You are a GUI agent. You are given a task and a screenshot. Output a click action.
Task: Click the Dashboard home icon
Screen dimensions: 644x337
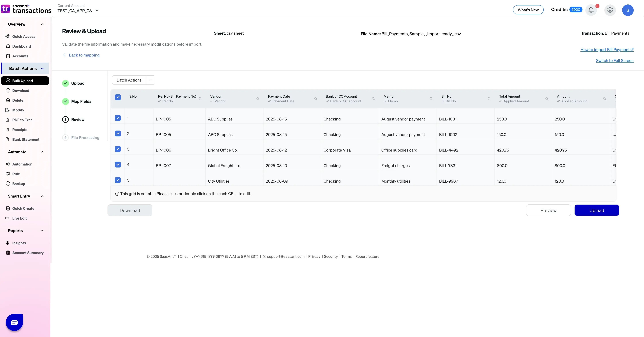[x=8, y=46]
